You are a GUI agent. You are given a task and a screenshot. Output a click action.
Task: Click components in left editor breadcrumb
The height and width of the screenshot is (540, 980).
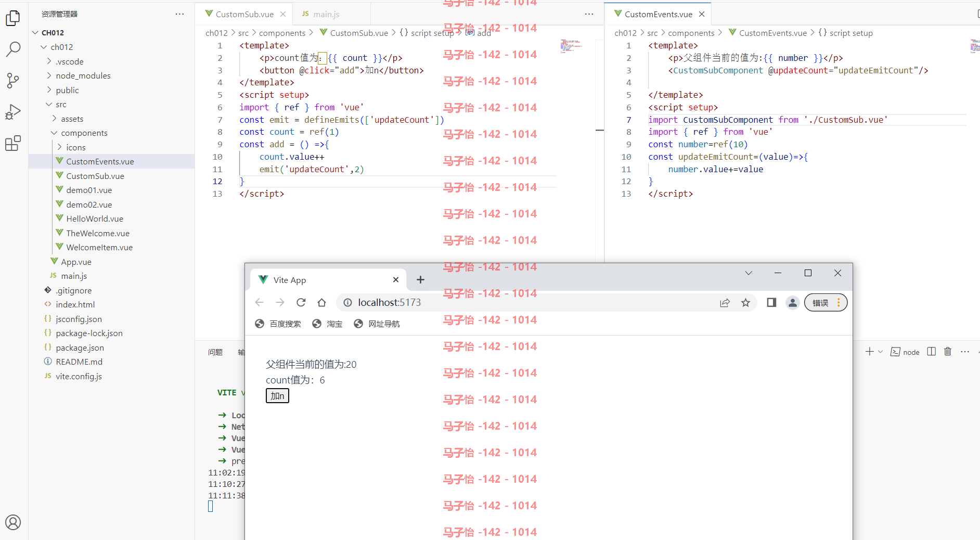pos(282,33)
